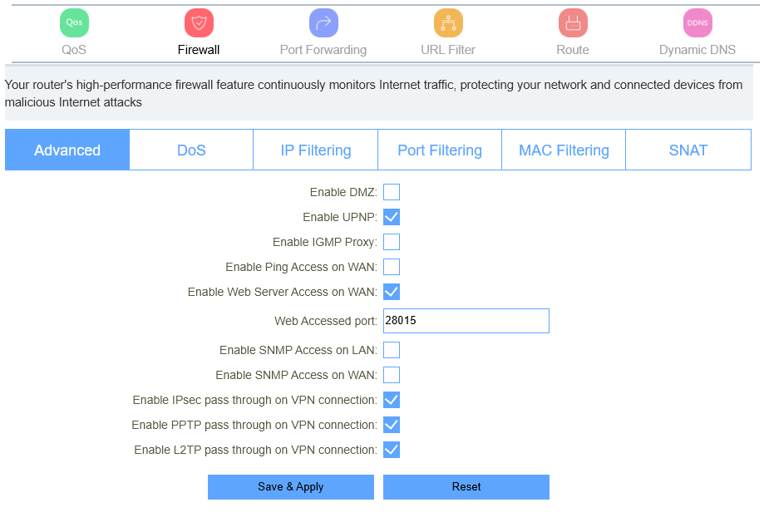This screenshot has width=764, height=532.
Task: Open the Port Forwarding arrow icon
Action: tap(323, 23)
